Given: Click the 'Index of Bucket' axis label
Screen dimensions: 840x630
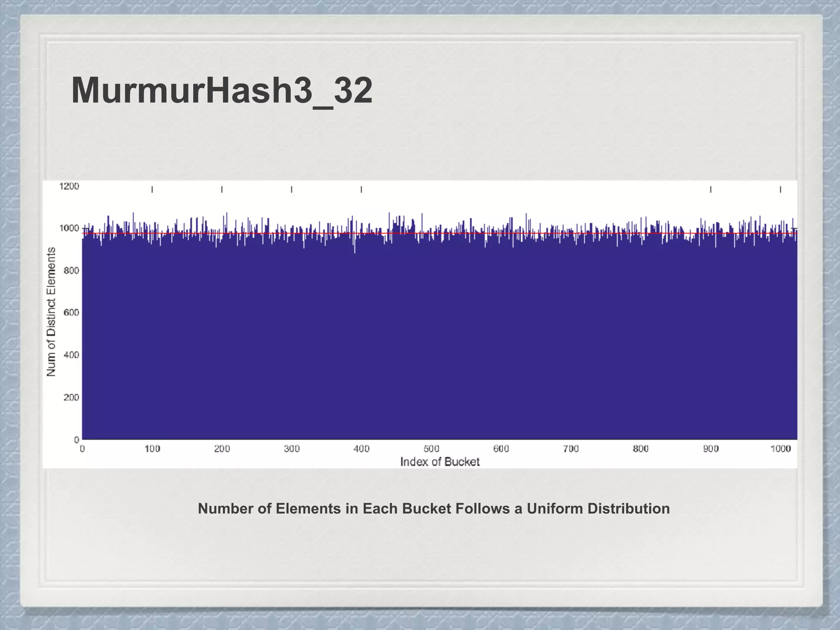Looking at the screenshot, I should point(440,462).
